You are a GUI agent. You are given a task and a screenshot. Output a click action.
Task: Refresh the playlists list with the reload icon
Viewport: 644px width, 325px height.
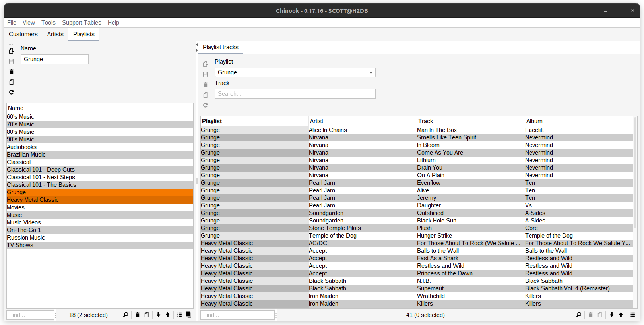[x=12, y=92]
